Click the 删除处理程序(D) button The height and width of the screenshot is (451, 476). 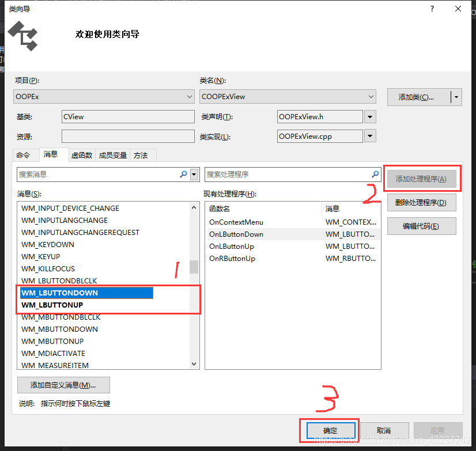pos(421,202)
